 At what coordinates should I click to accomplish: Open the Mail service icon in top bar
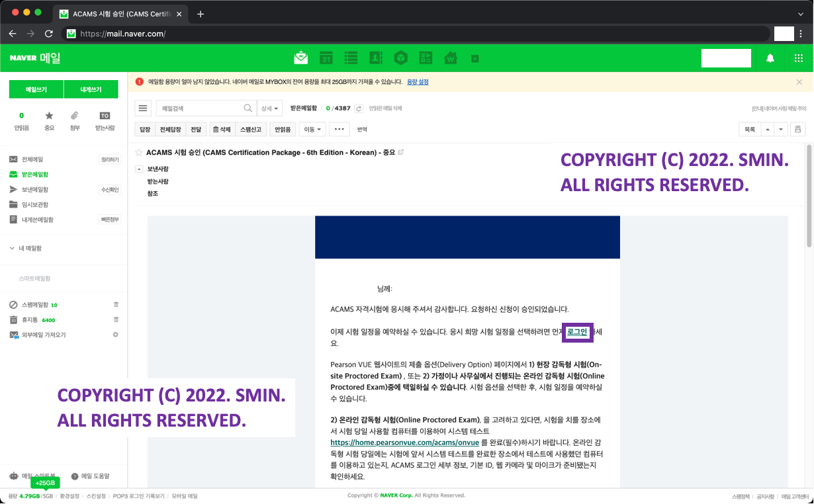pos(301,58)
